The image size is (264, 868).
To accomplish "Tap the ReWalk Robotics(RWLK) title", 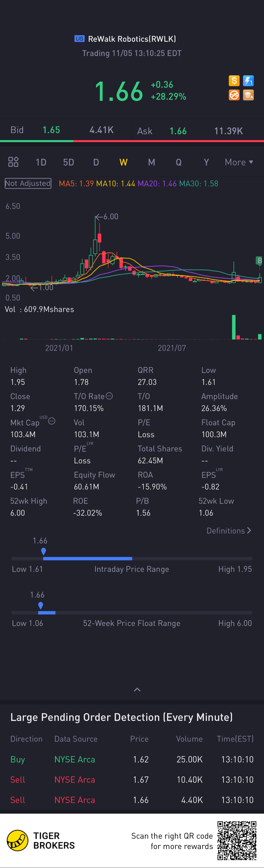I will (132, 39).
